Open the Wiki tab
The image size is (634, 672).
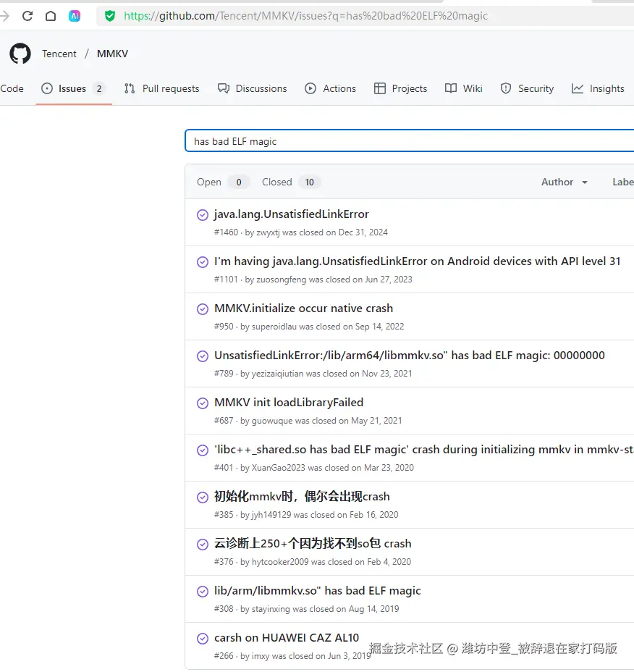coord(463,89)
